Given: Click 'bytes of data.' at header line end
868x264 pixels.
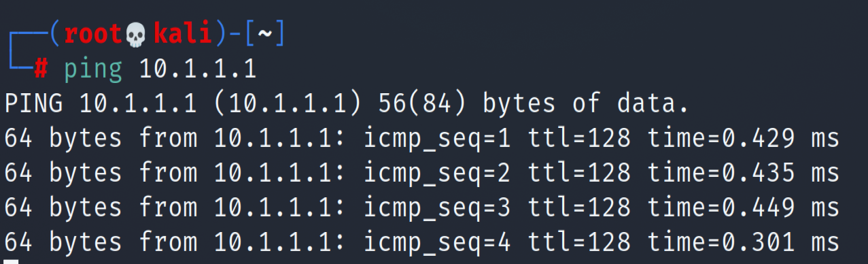Looking at the screenshot, I should (x=586, y=104).
